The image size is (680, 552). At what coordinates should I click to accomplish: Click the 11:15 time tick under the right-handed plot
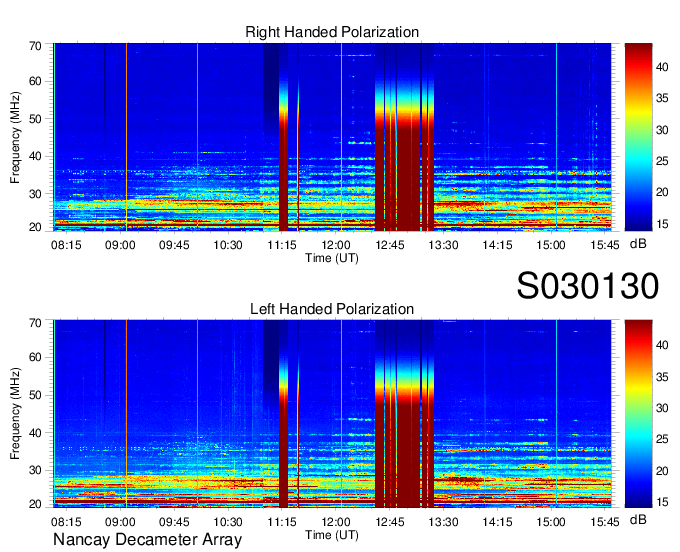pyautogui.click(x=282, y=245)
